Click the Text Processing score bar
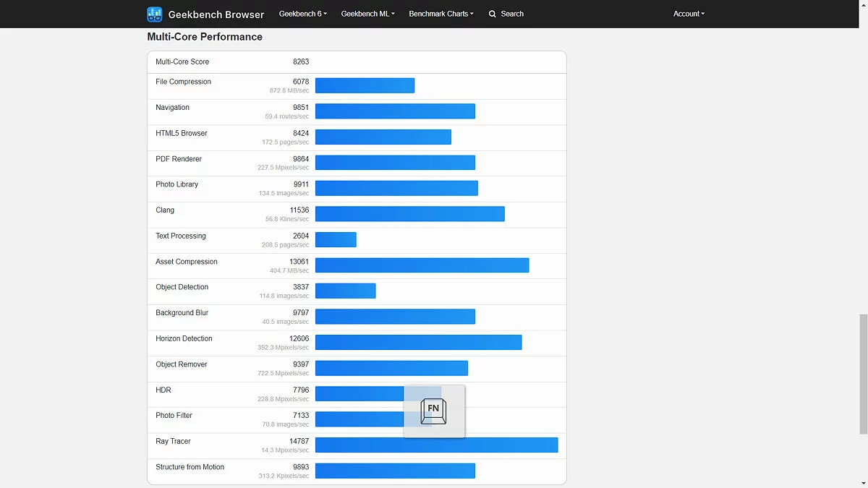 coord(336,239)
